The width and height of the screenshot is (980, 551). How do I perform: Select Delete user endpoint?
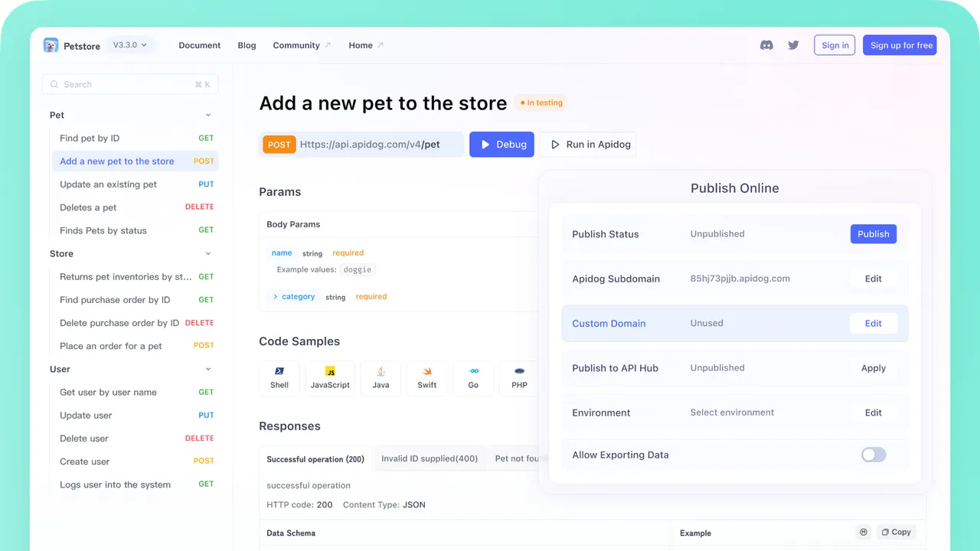[x=136, y=439]
